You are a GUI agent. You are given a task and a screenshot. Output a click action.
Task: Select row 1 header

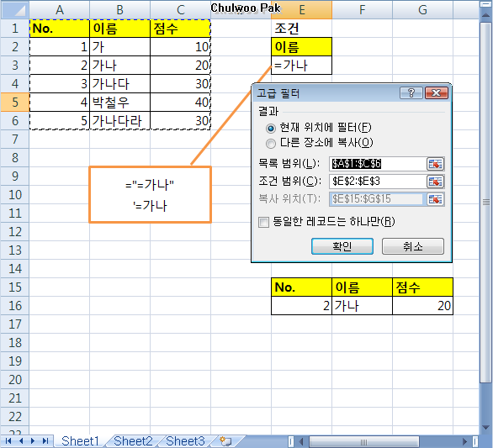(15, 29)
